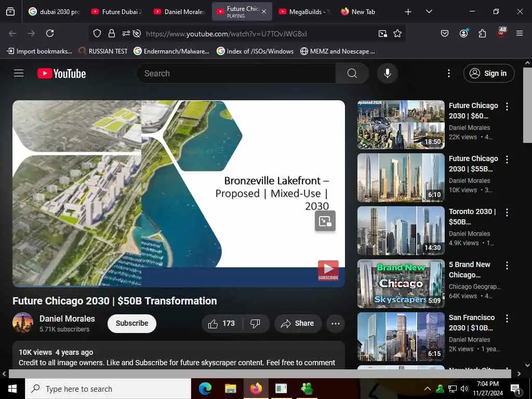Screen dimensions: 532x399
Task: Open options menu for 5 Brand New Chicago video
Action: pos(507,265)
